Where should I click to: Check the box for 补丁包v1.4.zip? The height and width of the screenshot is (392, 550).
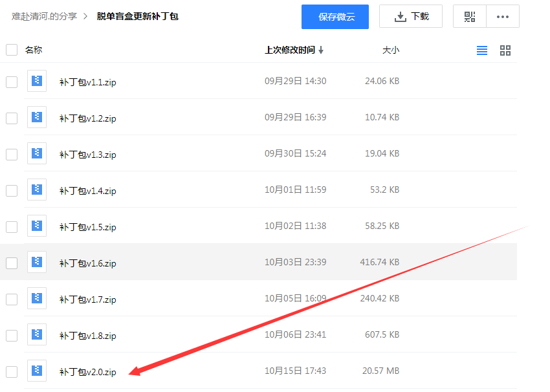pyautogui.click(x=12, y=191)
